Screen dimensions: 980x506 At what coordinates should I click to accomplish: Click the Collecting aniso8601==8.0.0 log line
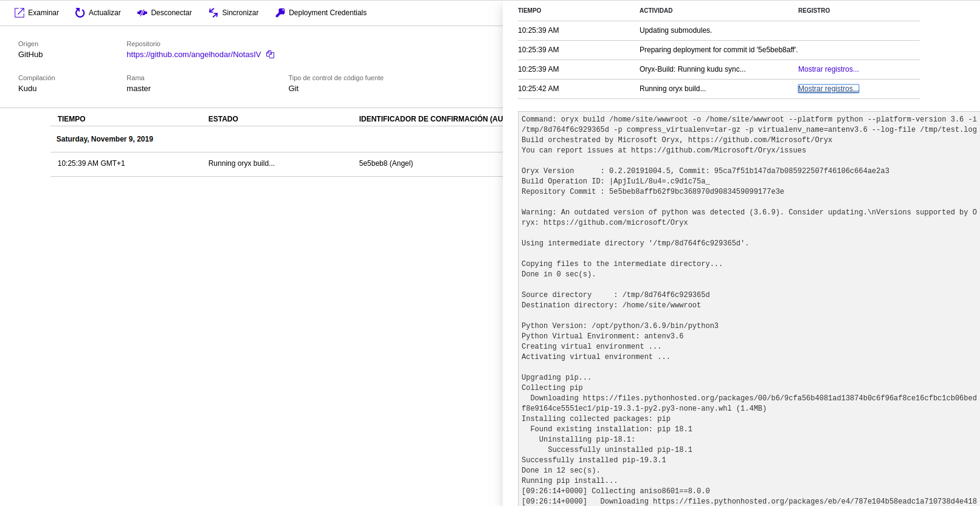point(616,491)
